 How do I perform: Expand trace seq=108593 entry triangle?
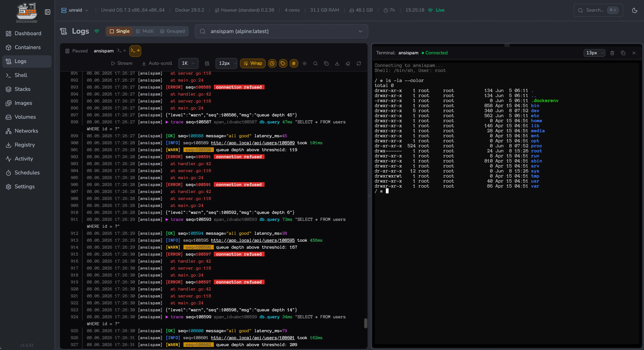click(x=167, y=219)
